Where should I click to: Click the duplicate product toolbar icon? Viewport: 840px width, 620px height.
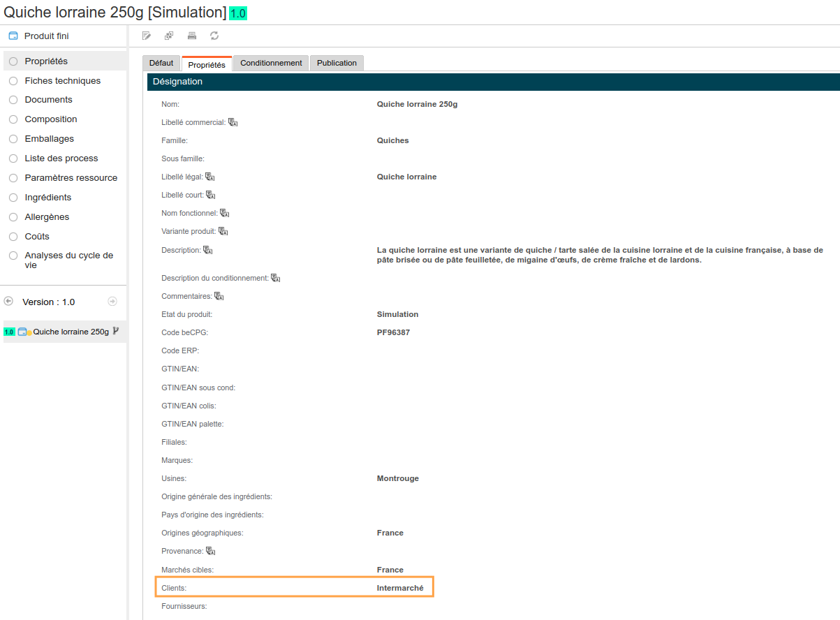(x=169, y=36)
